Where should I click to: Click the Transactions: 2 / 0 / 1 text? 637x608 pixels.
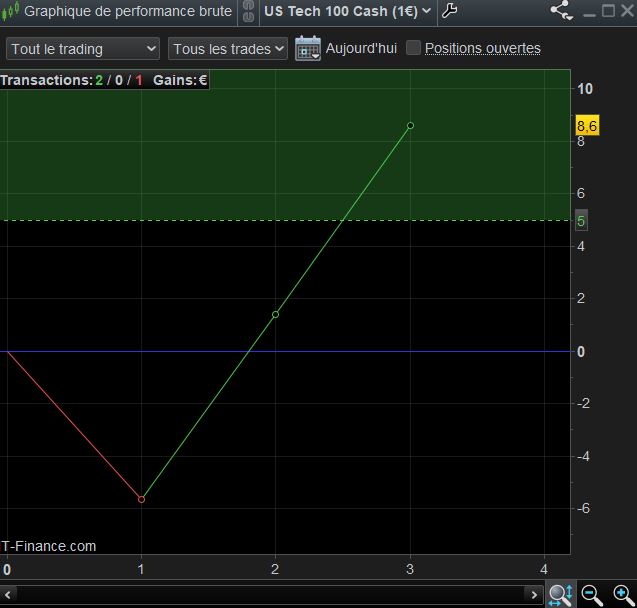72,80
